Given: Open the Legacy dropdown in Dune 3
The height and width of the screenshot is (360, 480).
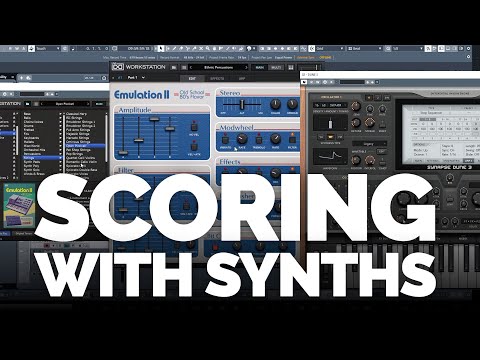Looking at the screenshot, I should [x=370, y=144].
